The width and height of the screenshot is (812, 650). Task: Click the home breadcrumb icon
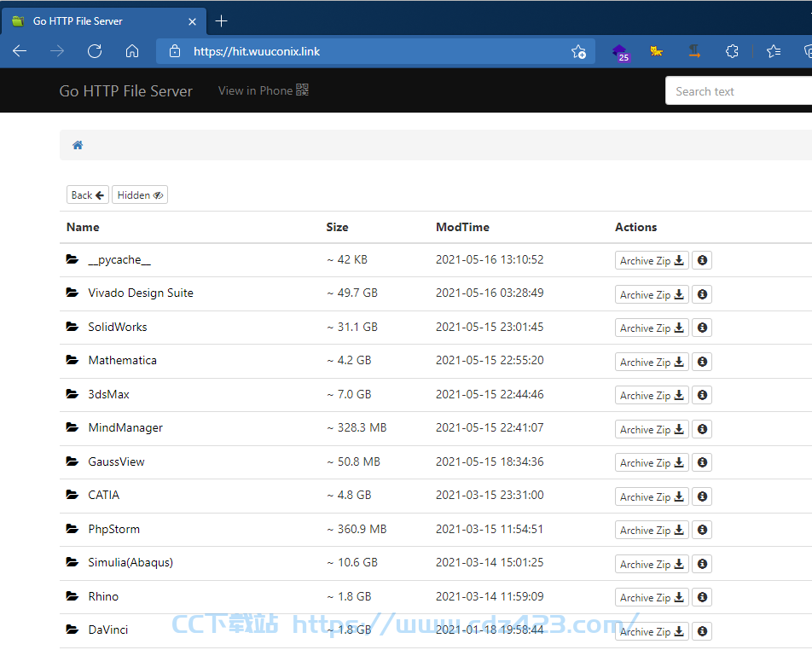click(78, 145)
